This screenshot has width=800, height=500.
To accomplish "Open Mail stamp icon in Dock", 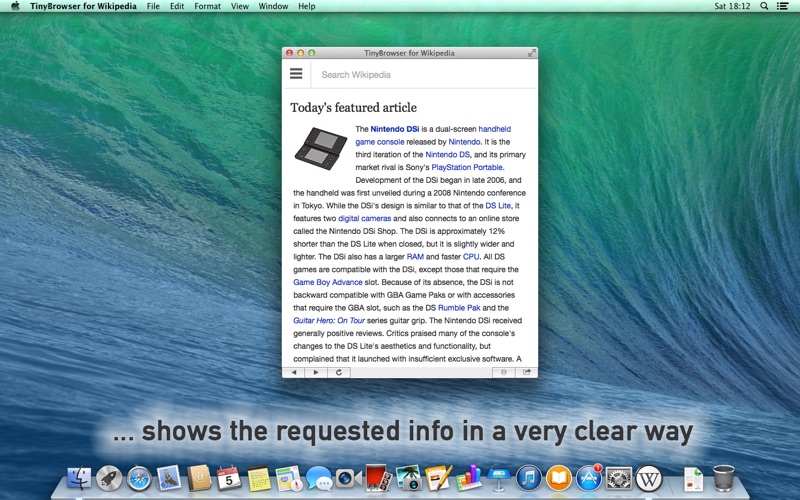I will 169,478.
